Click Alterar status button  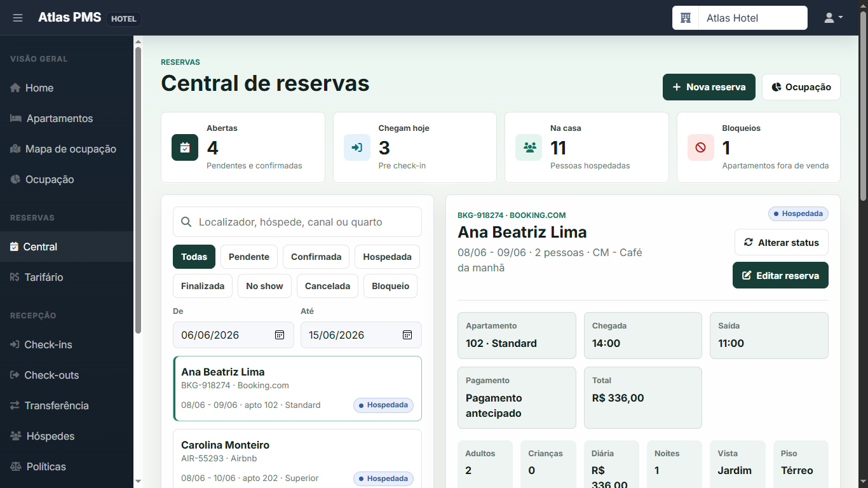(x=782, y=242)
